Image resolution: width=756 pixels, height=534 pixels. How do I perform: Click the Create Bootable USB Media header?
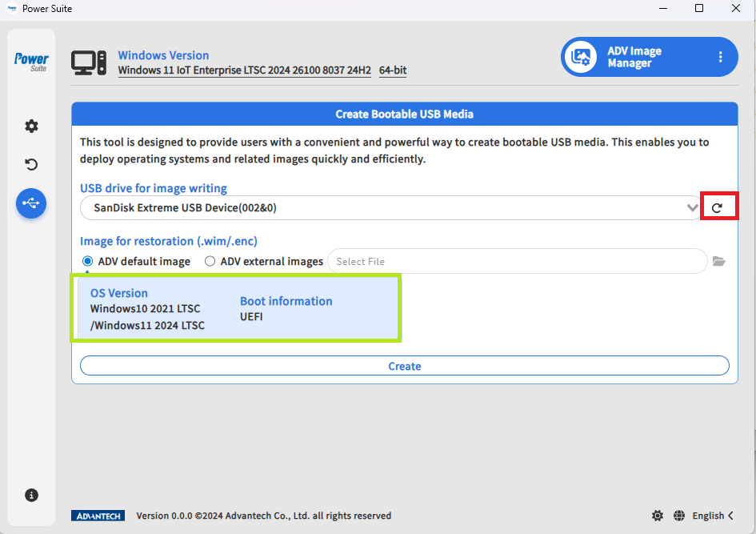click(405, 114)
